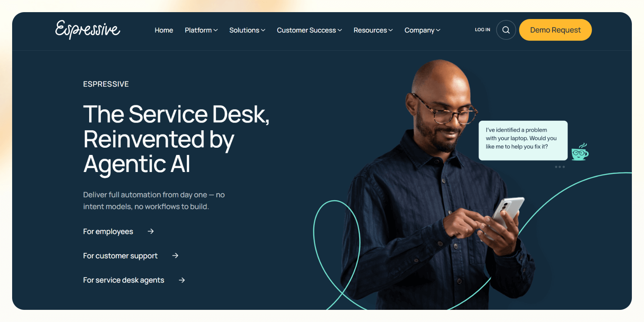
Task: Click the Demo Request button
Action: coord(555,30)
